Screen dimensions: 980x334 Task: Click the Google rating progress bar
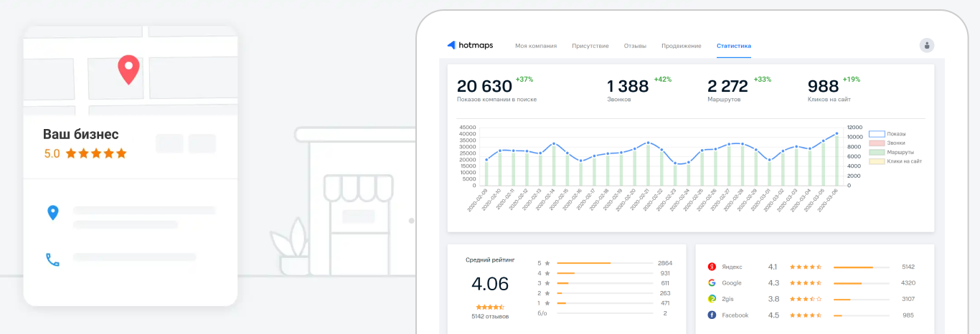tap(862, 283)
